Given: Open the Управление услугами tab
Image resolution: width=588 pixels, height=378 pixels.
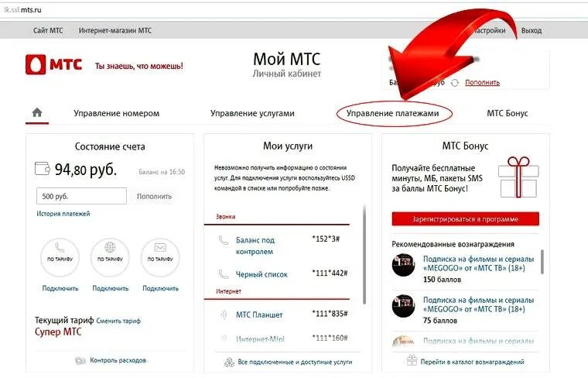Looking at the screenshot, I should point(252,113).
